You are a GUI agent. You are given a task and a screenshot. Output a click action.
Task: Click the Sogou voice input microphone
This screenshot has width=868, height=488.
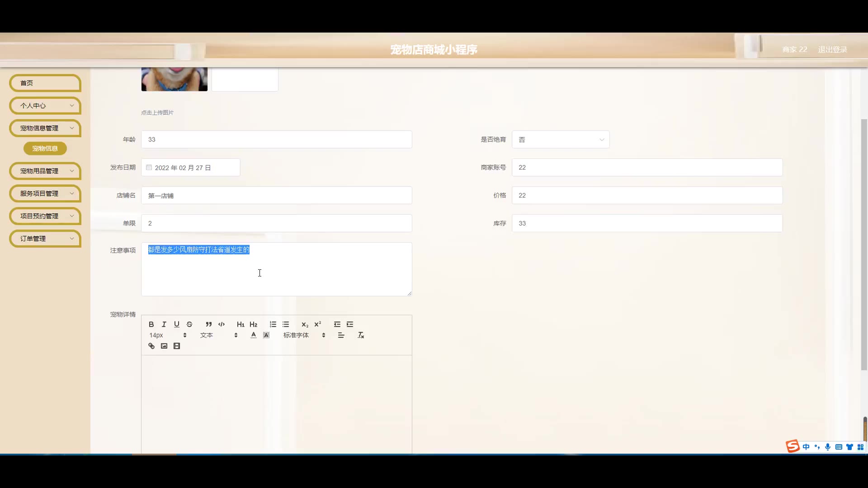click(x=828, y=447)
